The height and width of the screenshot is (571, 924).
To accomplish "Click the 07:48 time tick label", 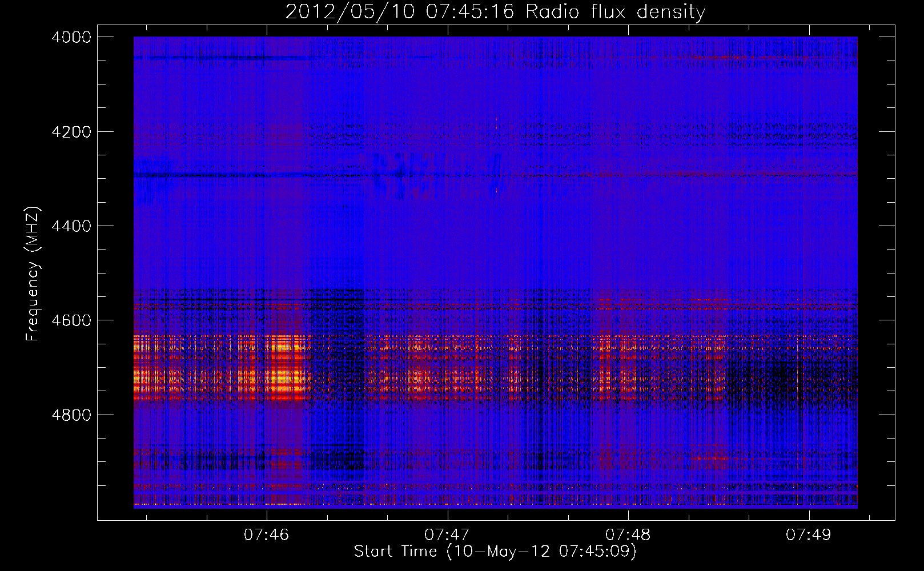I will [x=628, y=535].
